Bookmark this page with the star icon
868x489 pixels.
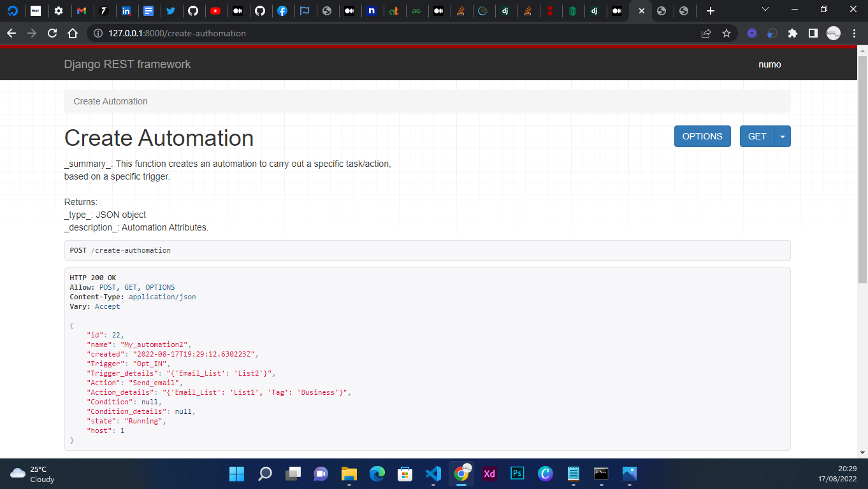(x=727, y=33)
